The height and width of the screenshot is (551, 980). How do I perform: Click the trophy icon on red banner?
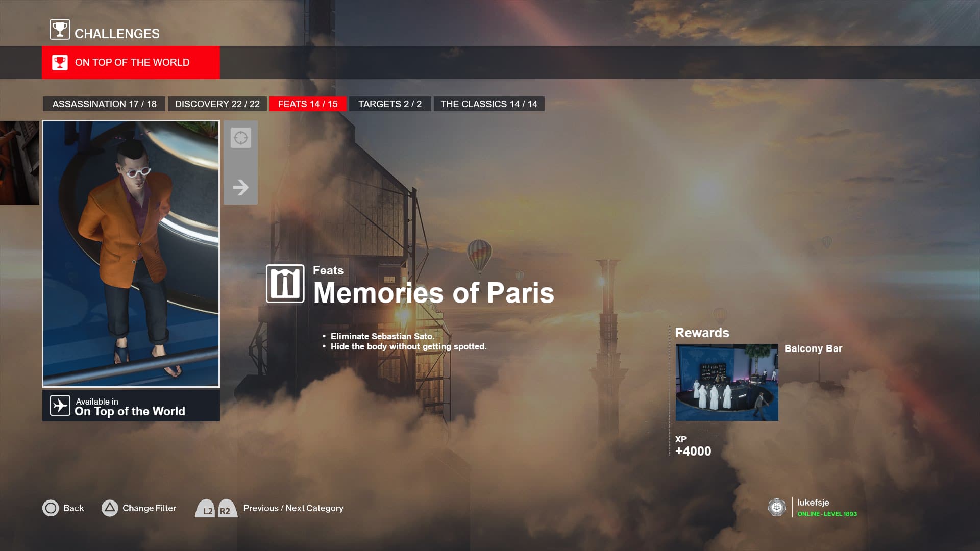point(60,63)
